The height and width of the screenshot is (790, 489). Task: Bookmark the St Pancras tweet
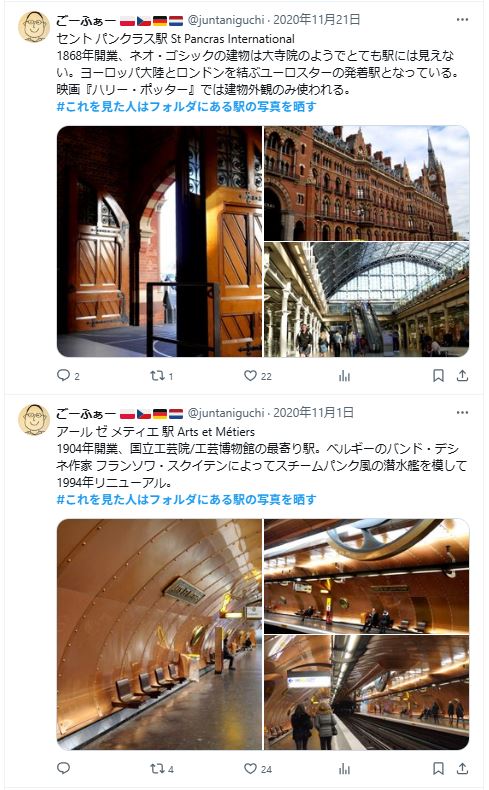click(x=439, y=375)
